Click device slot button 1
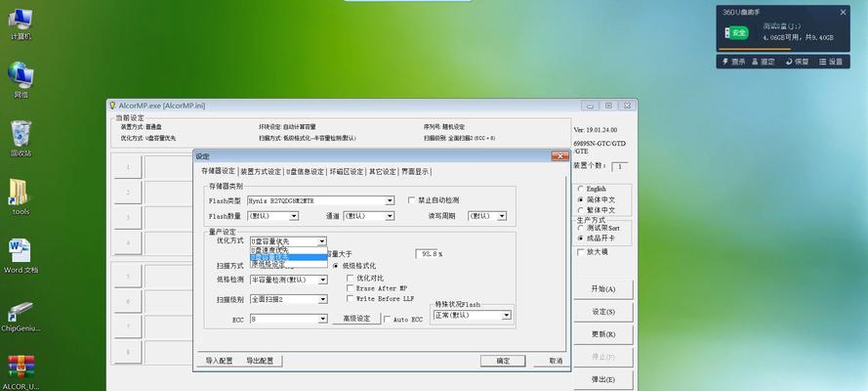 pyautogui.click(x=128, y=167)
